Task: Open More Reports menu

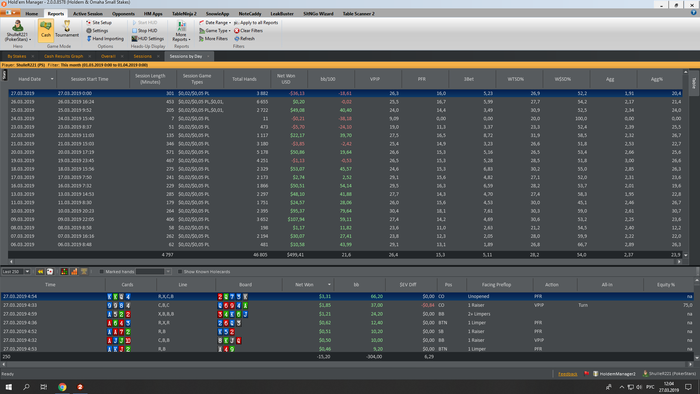Action: 181,31
